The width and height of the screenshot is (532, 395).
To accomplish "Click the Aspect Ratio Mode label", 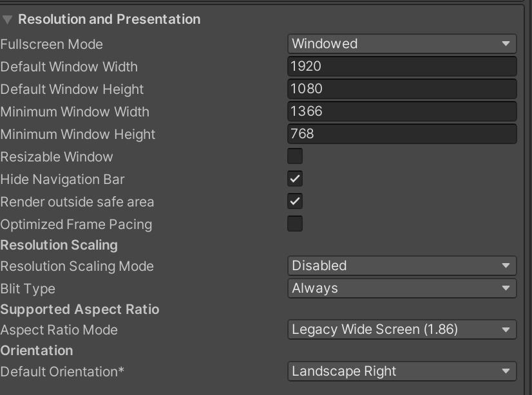I will 59,330.
